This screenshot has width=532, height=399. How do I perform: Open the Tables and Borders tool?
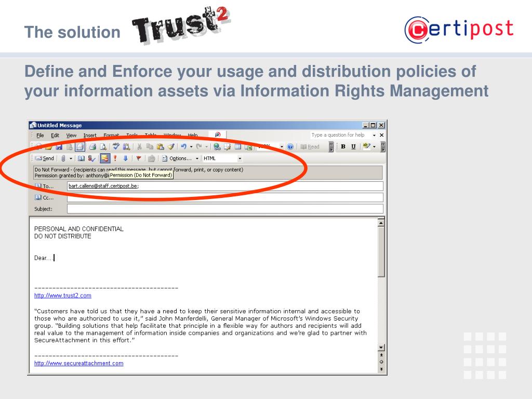point(228,147)
